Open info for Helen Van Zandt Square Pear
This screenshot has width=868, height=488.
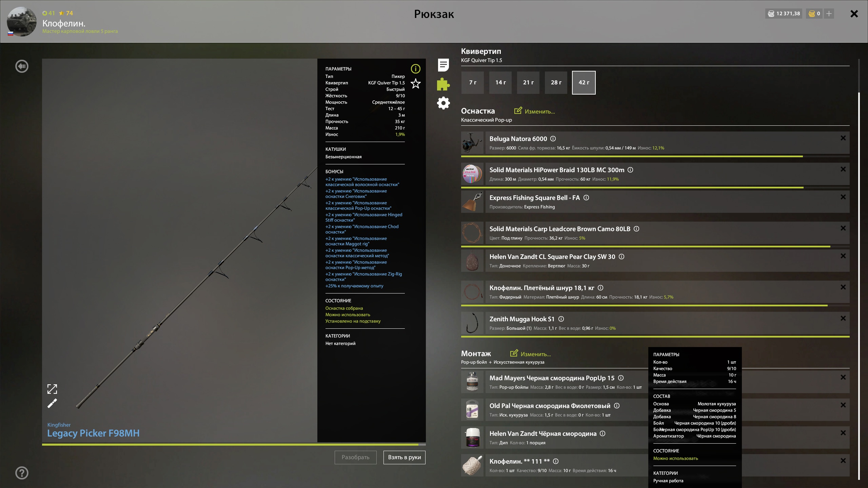[x=622, y=257]
